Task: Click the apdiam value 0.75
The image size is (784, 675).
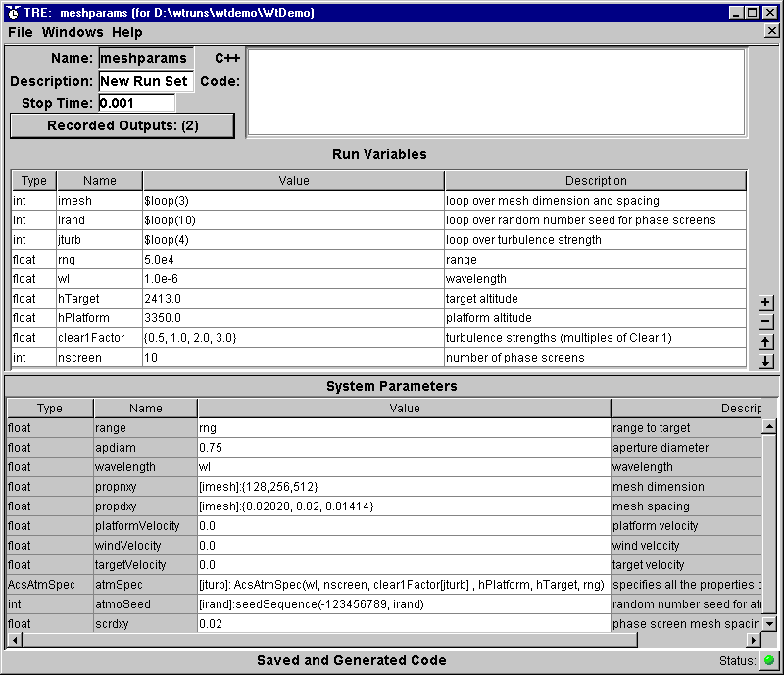Action: [x=404, y=448]
